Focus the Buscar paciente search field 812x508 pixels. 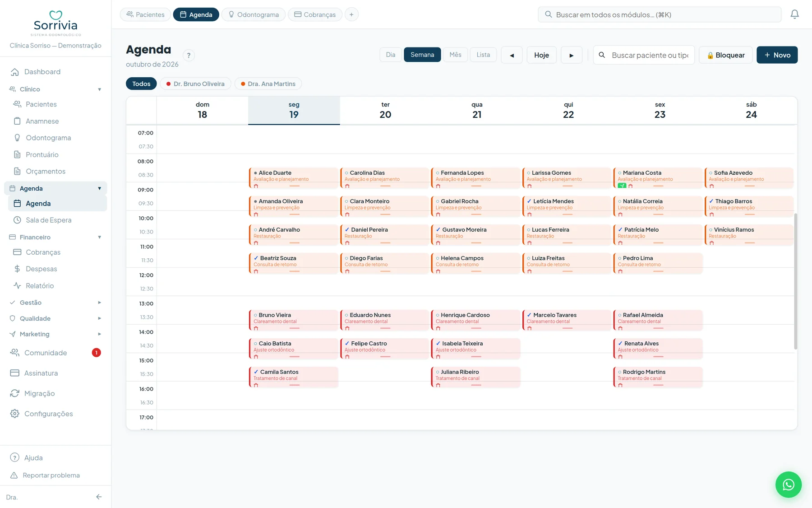644,55
